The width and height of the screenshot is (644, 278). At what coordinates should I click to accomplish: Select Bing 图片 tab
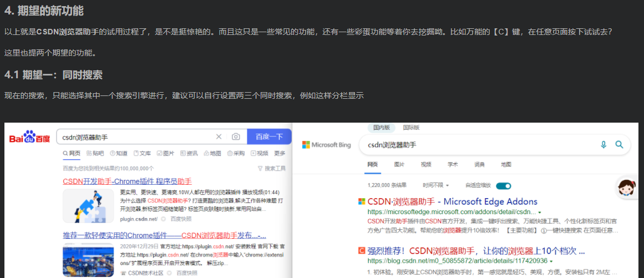(399, 164)
